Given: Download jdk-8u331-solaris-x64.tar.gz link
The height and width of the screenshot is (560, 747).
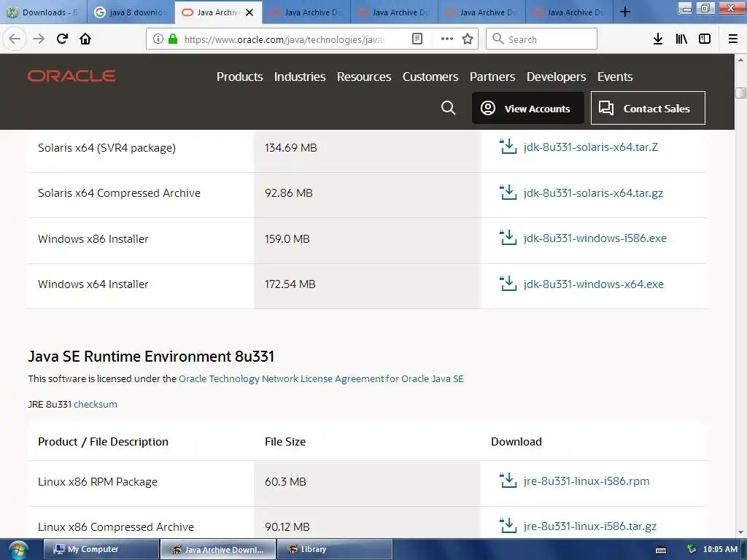Looking at the screenshot, I should coord(593,192).
